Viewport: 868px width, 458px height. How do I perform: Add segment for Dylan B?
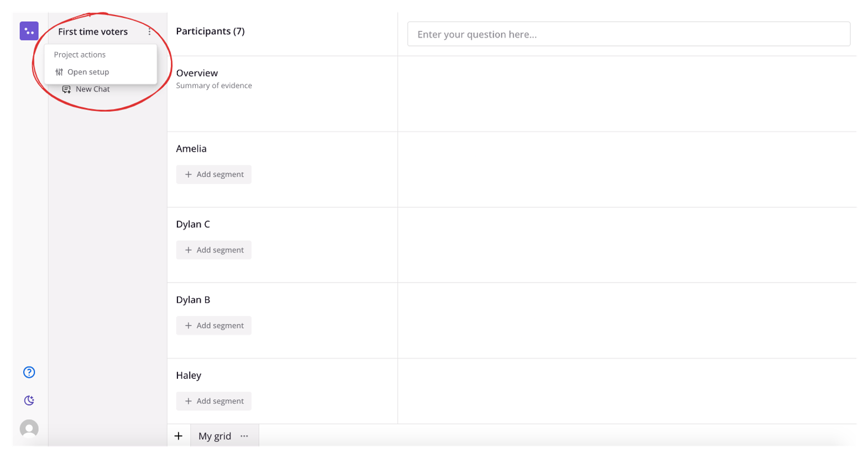coord(214,325)
